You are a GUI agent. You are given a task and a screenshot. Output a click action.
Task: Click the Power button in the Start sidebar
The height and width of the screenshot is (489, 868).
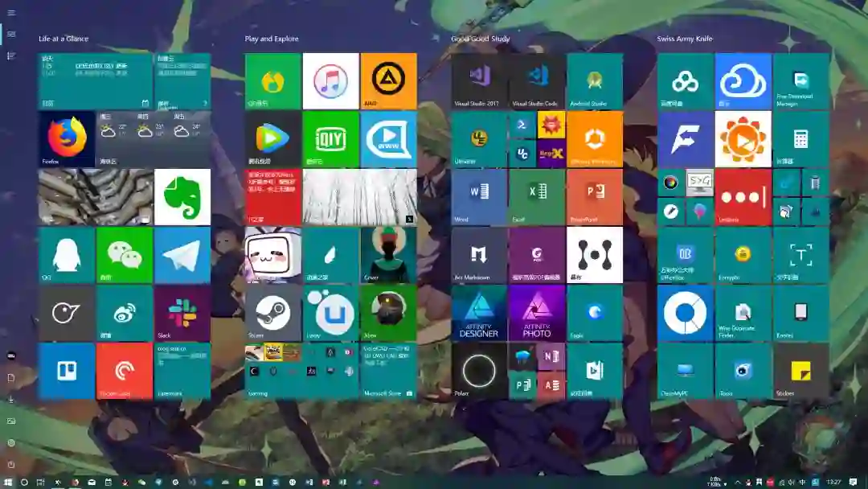click(11, 464)
